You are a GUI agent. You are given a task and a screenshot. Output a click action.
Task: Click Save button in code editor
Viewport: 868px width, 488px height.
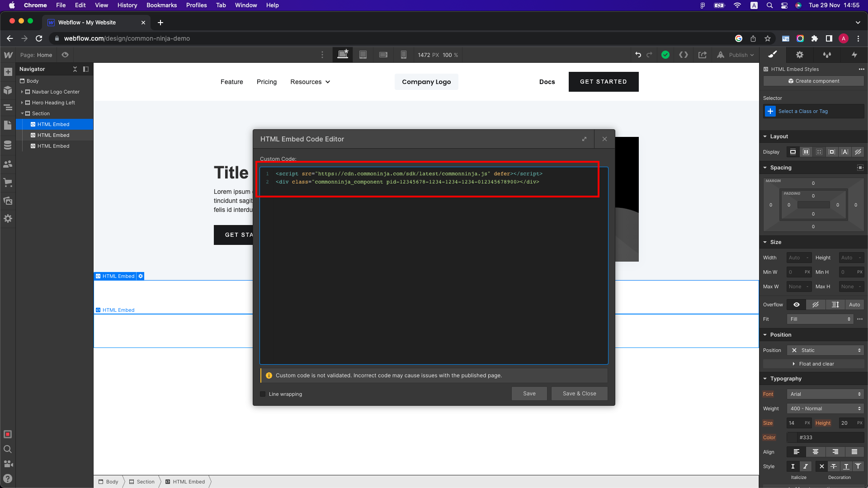click(529, 394)
